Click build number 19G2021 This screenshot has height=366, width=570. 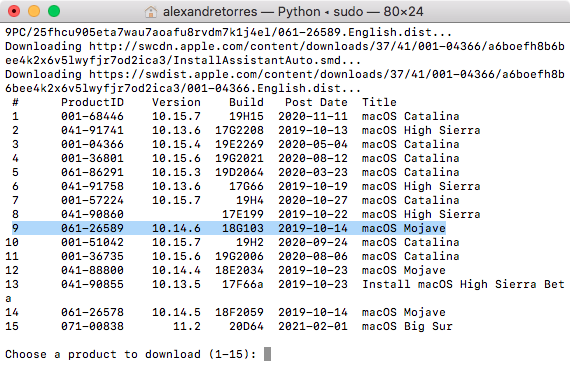tap(239, 158)
